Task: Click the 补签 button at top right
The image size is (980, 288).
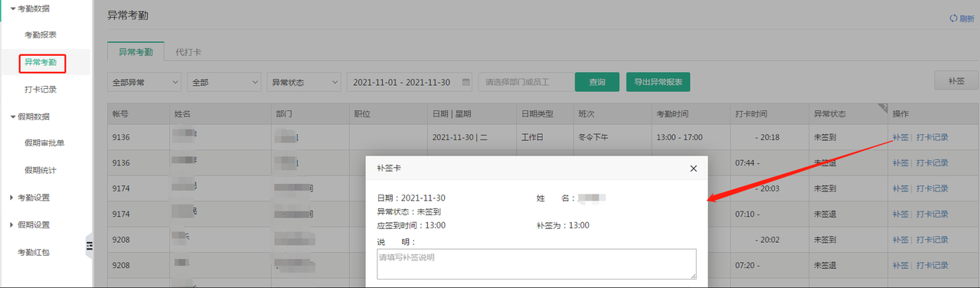Action: [x=956, y=80]
